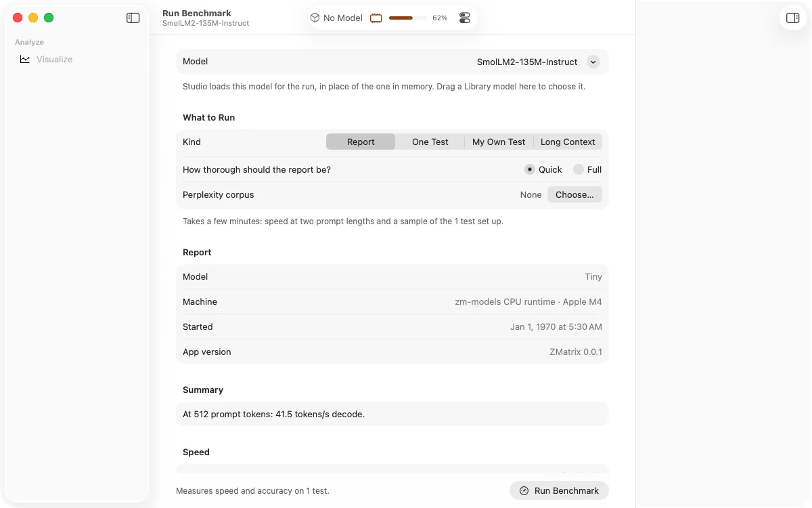812x508 pixels.
Task: Click the 62% memory text
Action: [440, 18]
